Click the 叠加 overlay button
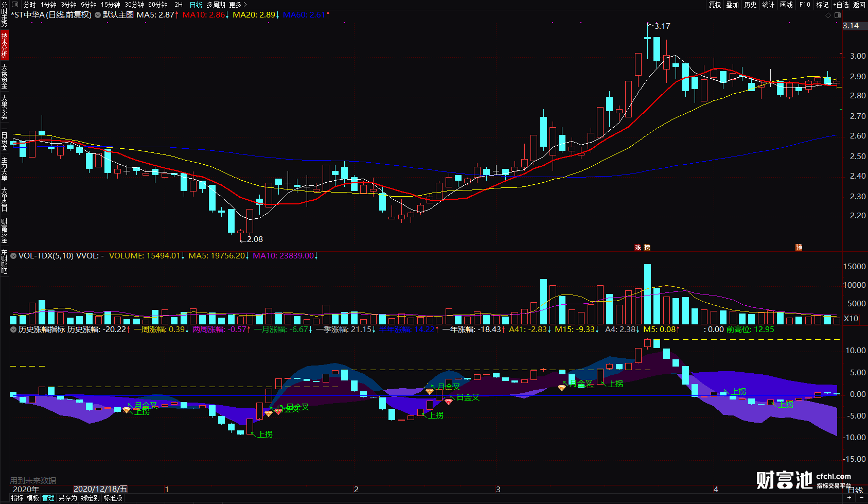Image resolution: width=868 pixels, height=504 pixels. (732, 5)
